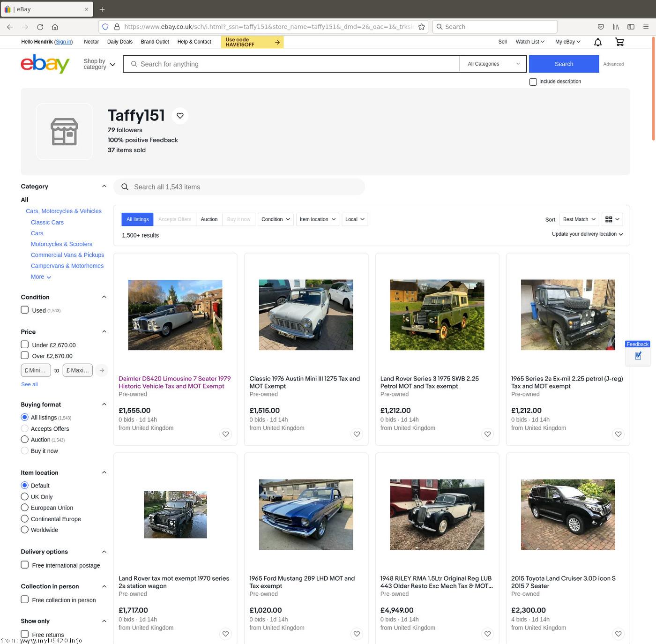Open the Local filter dropdown

coord(355,219)
